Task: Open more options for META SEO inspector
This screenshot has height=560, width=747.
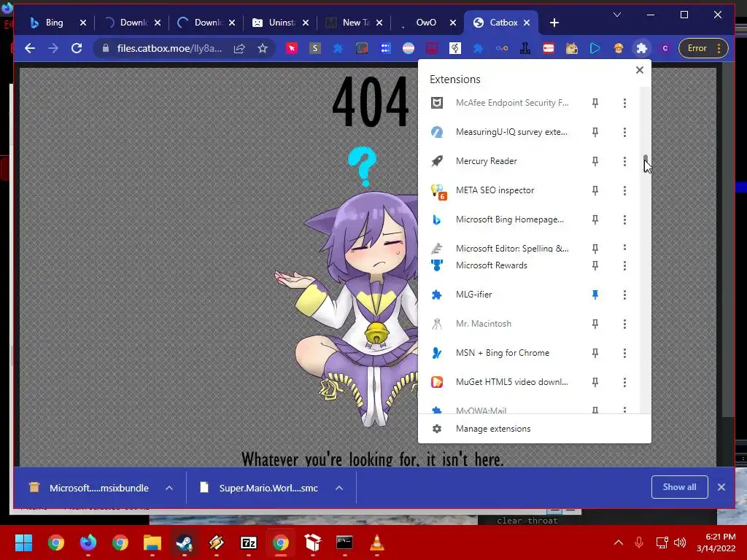Action: tap(624, 190)
